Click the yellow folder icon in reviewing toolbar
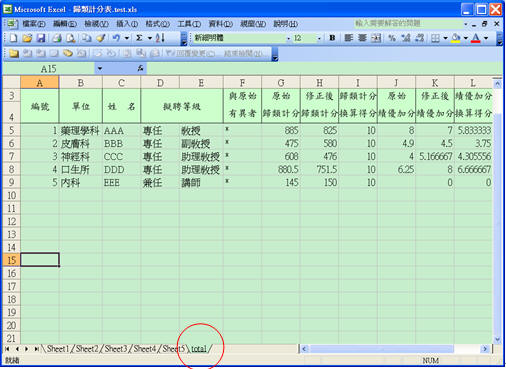This screenshot has width=506, height=369. click(x=14, y=53)
